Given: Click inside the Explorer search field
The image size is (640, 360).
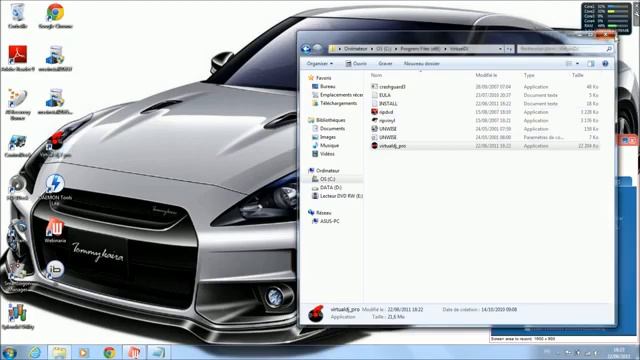Looking at the screenshot, I should click(x=561, y=49).
